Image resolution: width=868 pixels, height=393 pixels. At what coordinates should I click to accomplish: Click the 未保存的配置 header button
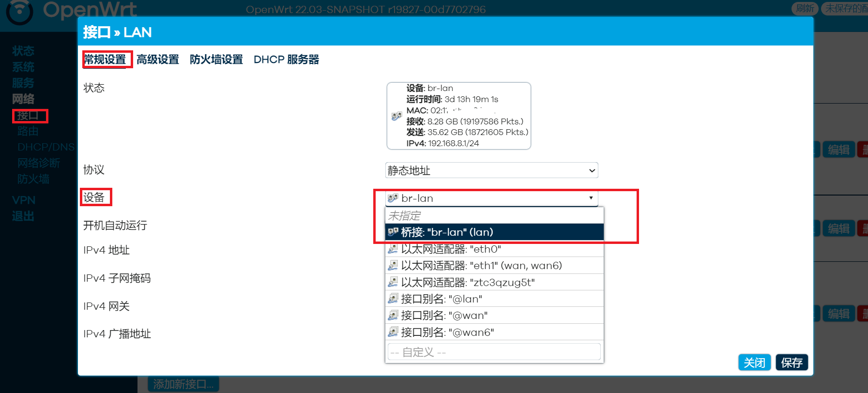point(846,8)
